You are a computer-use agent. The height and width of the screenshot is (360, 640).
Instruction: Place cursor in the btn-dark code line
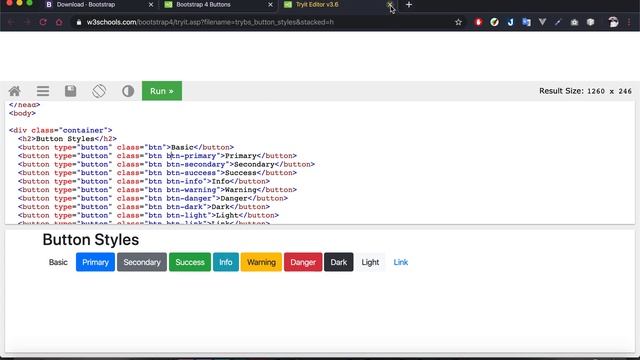[x=144, y=207]
